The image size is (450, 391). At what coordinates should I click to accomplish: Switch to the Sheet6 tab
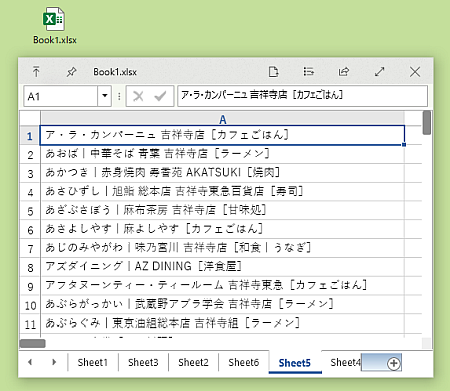[x=244, y=362]
